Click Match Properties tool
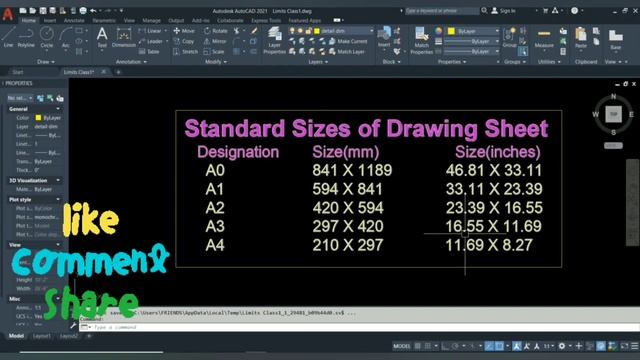 coord(421,40)
